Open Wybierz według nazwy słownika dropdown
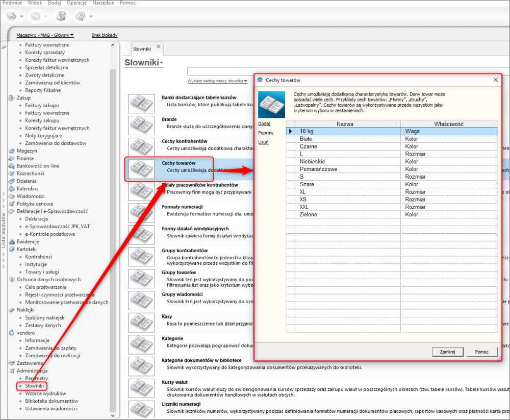Viewport: 510px width, 420px height. point(217,81)
